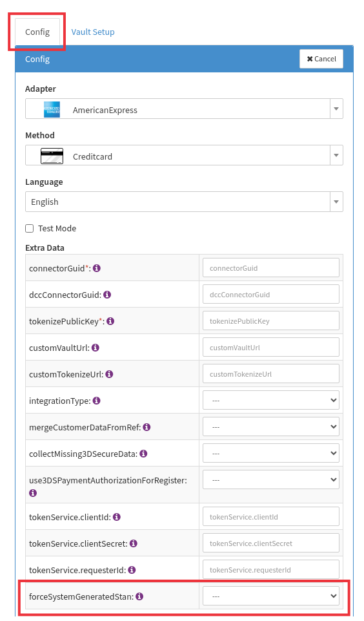
Task: View info for tokenService.clientSecret
Action: [x=134, y=543]
